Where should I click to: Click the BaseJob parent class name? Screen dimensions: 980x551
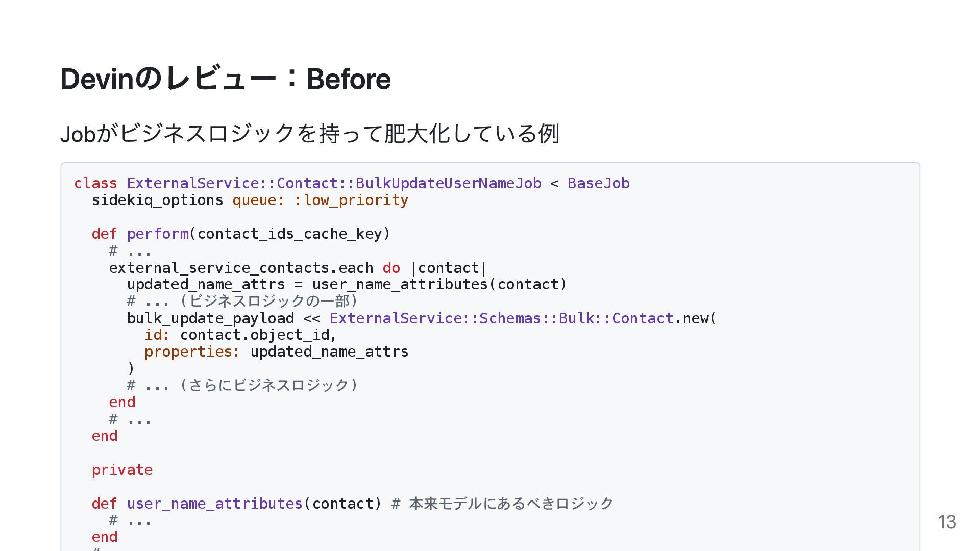598,183
